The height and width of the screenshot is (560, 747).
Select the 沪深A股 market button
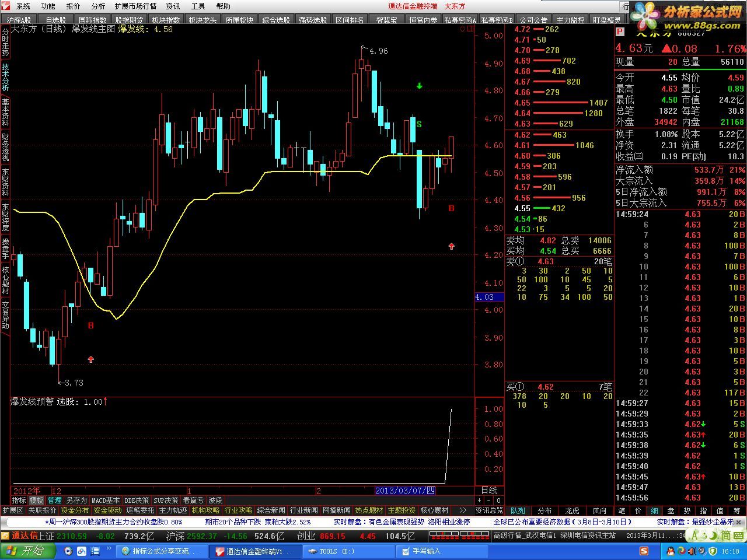tap(19, 20)
